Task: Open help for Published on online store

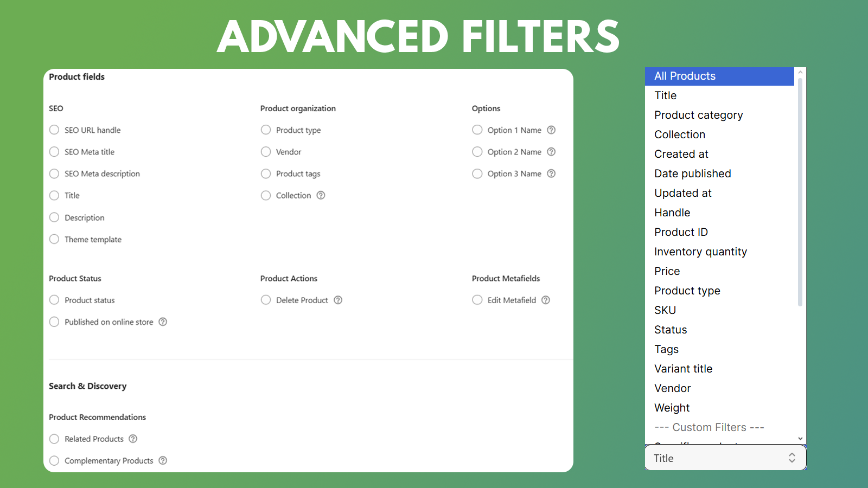Action: click(163, 322)
